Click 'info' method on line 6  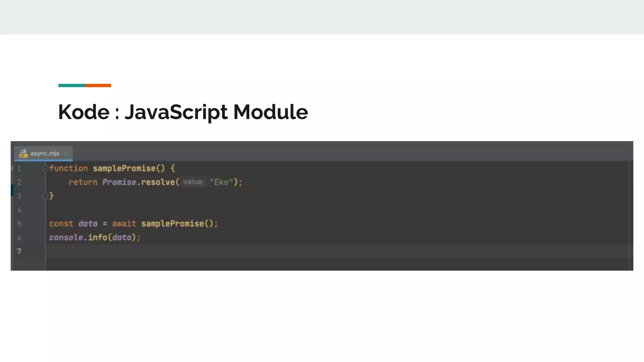pos(97,238)
